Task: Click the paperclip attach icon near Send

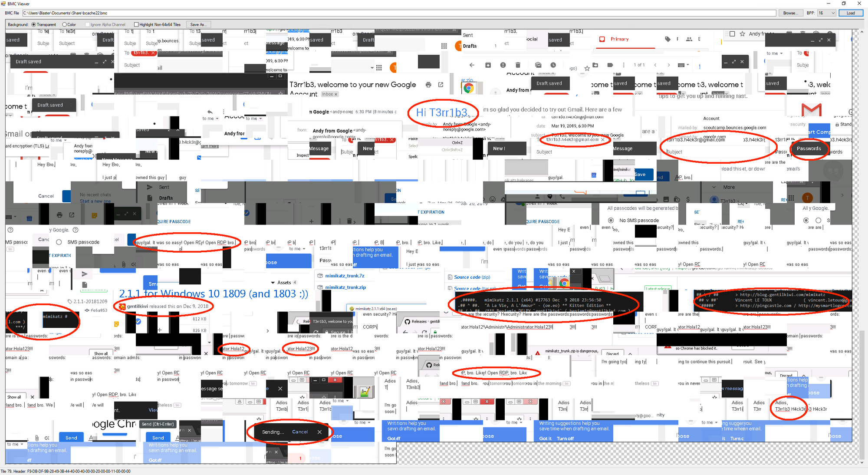Action: [37, 438]
